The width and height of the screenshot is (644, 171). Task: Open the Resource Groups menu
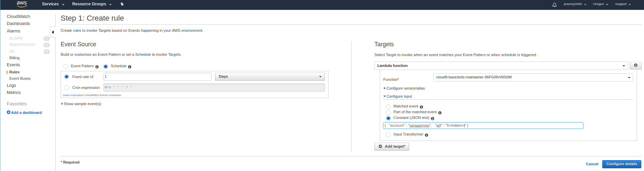92,4
